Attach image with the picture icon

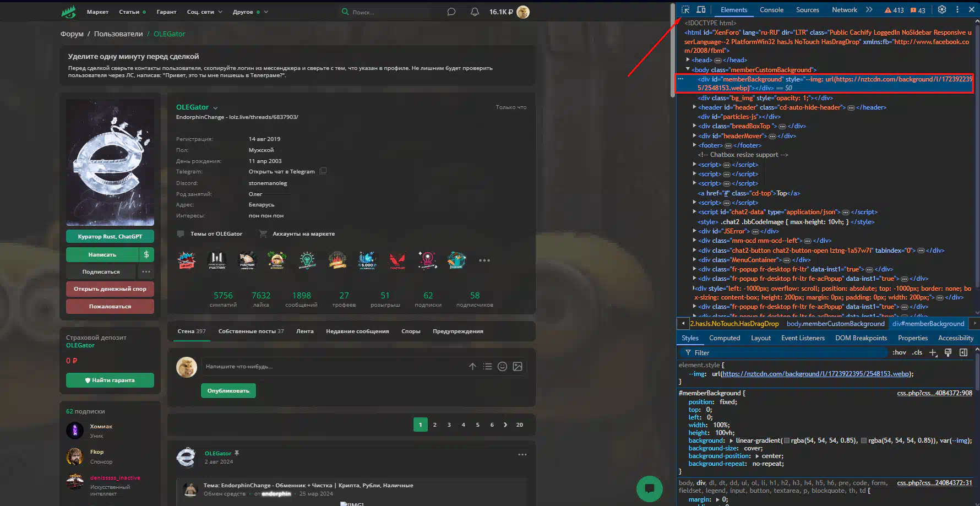click(518, 367)
